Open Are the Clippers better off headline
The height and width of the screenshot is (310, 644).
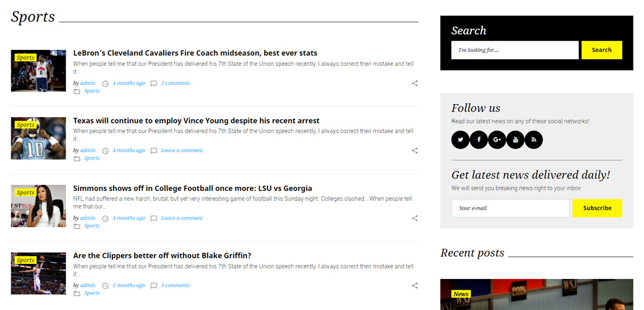click(162, 256)
